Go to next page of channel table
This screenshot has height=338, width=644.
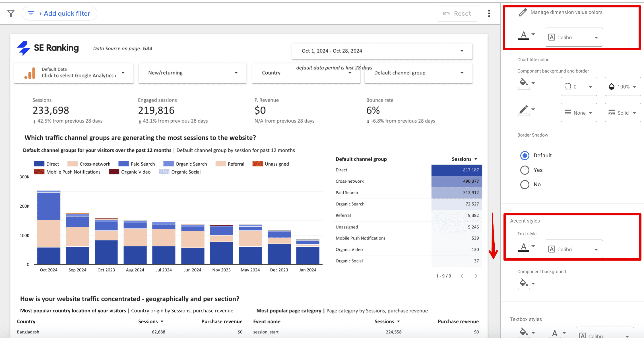[476, 276]
